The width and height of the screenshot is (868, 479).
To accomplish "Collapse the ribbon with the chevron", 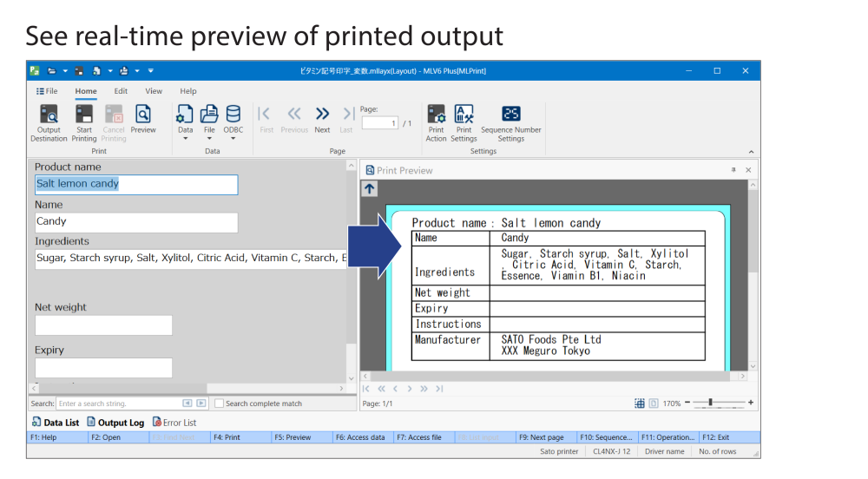I will [x=751, y=152].
